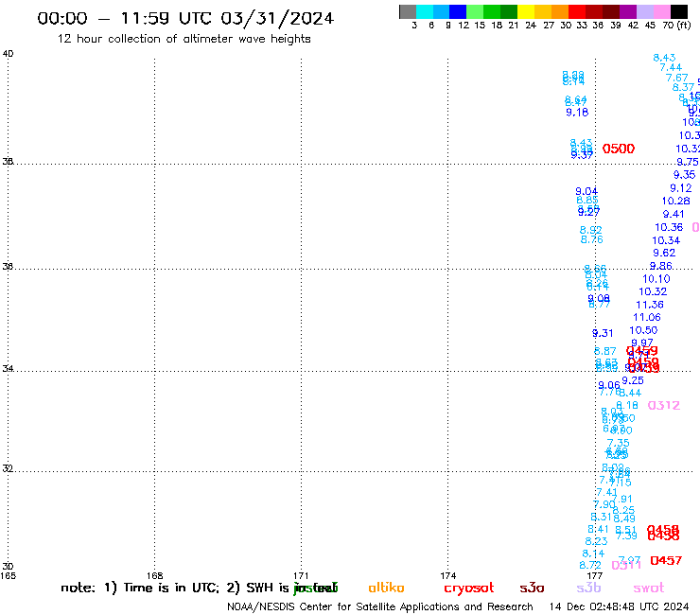Click the purple swatch in the color scale
The height and width of the screenshot is (615, 700).
pos(628,11)
